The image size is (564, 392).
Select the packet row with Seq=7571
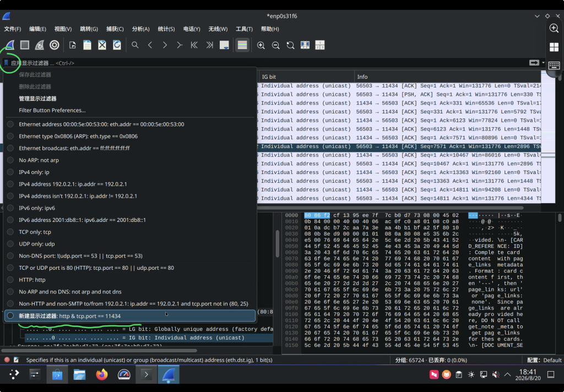pyautogui.click(x=399, y=146)
